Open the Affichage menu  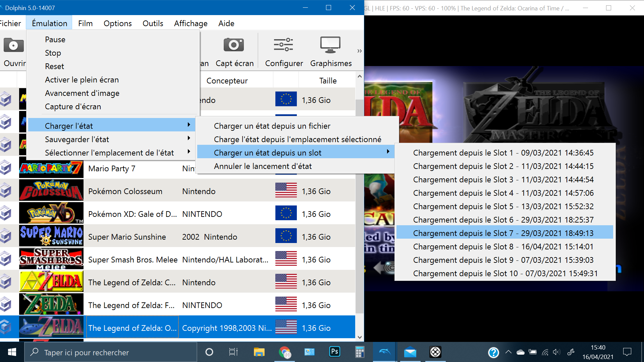coord(191,23)
